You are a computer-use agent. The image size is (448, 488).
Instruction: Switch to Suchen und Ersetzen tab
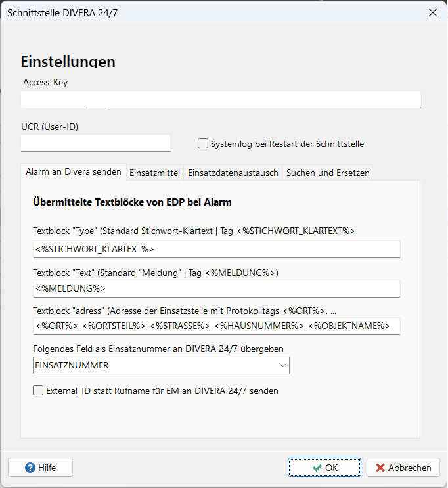[x=328, y=173]
